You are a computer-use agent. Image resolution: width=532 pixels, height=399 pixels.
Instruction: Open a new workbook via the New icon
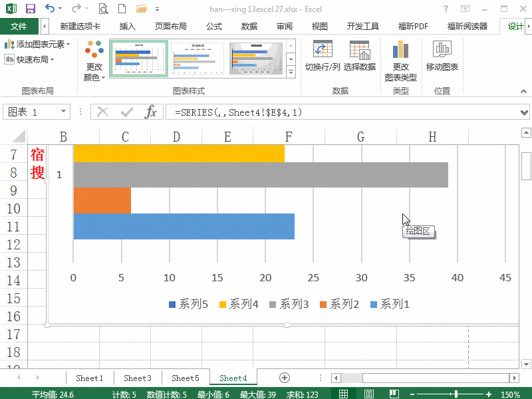point(122,9)
